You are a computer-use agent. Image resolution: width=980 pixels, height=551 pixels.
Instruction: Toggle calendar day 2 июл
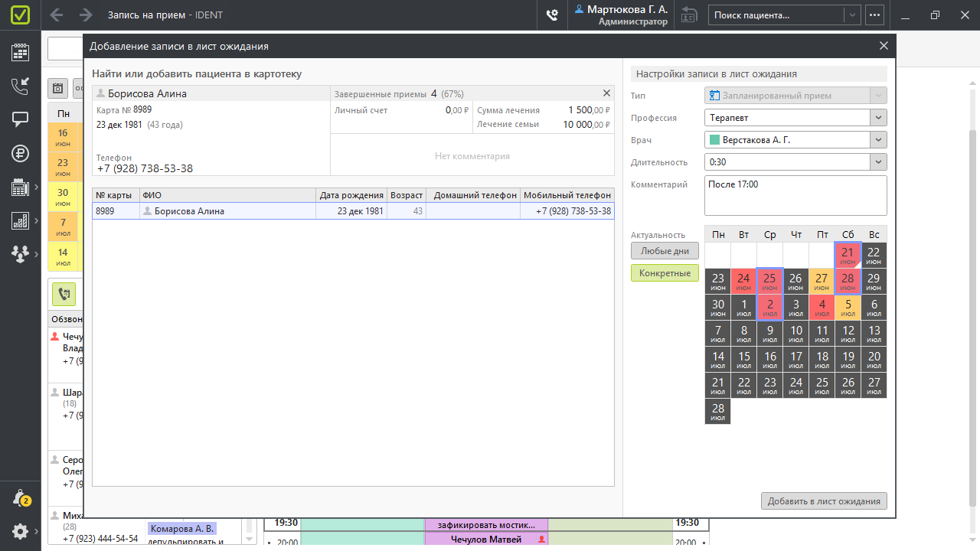click(x=769, y=308)
